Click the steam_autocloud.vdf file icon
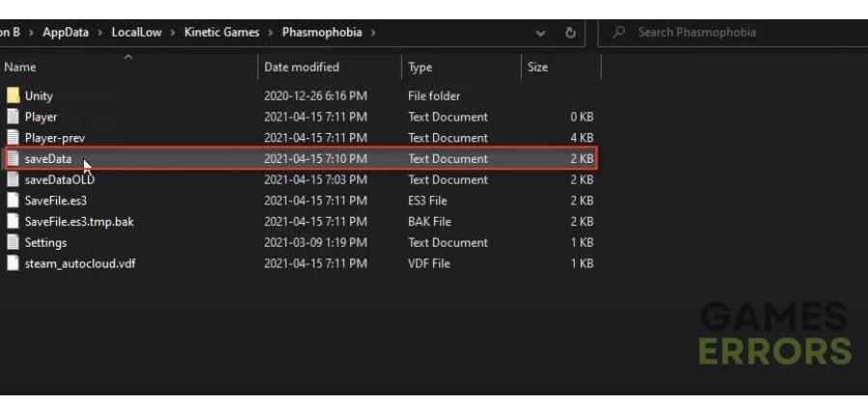This screenshot has height=405, width=868. pos(14,263)
